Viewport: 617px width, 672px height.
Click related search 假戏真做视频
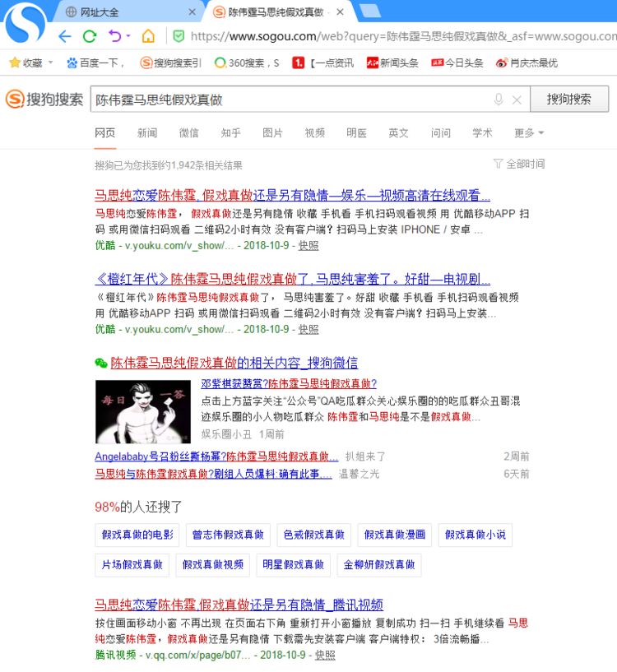pyautogui.click(x=213, y=565)
